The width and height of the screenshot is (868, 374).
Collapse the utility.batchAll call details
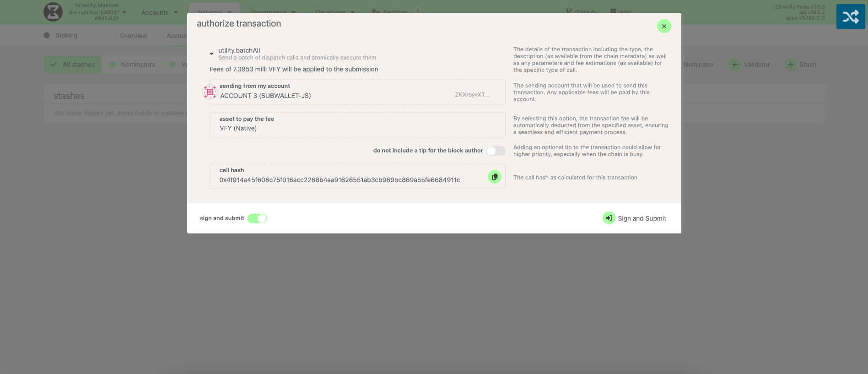pyautogui.click(x=211, y=54)
